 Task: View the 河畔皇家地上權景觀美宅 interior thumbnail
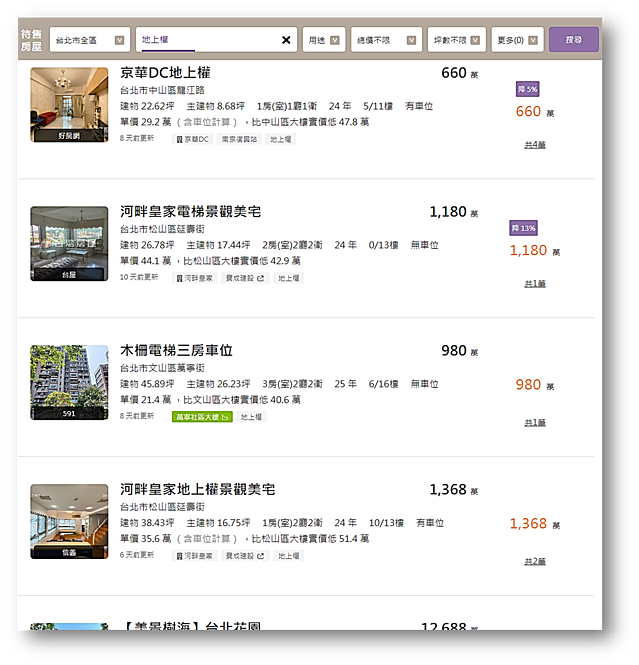(69, 521)
